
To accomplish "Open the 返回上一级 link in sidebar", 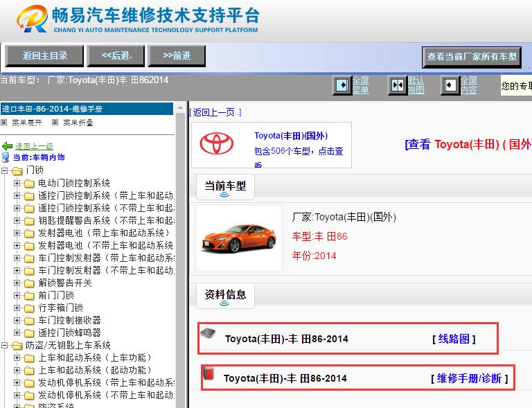I will tap(34, 146).
